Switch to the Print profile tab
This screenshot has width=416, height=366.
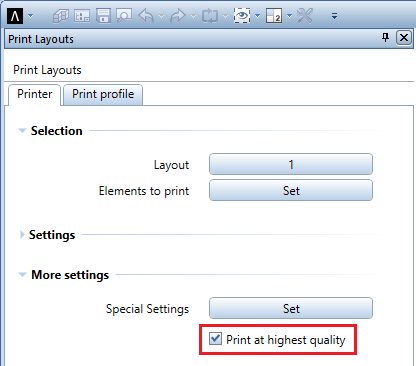pos(103,94)
